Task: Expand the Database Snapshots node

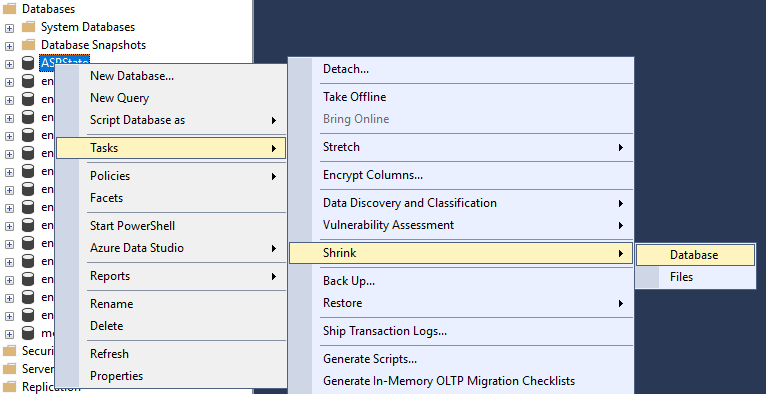Action: point(9,46)
